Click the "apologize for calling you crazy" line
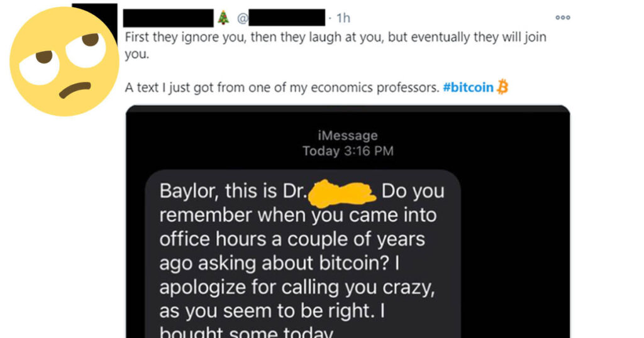The height and width of the screenshot is (338, 644). (x=297, y=288)
